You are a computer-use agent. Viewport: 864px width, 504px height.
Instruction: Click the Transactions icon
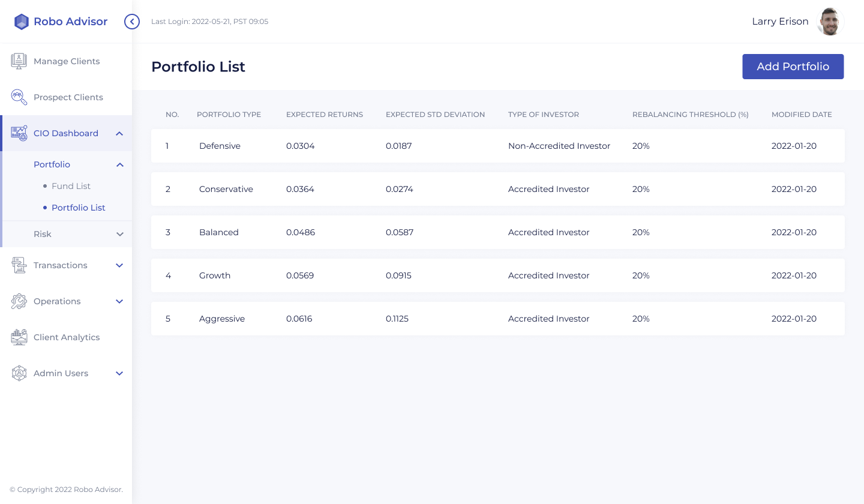click(x=19, y=265)
